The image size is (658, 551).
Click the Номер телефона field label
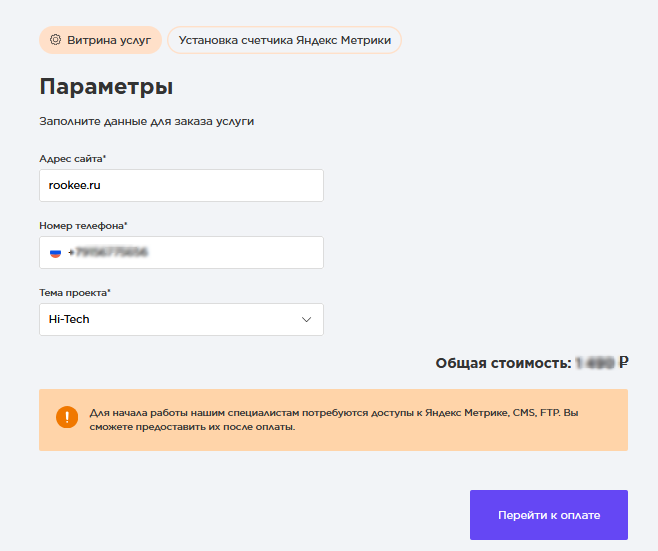83,226
